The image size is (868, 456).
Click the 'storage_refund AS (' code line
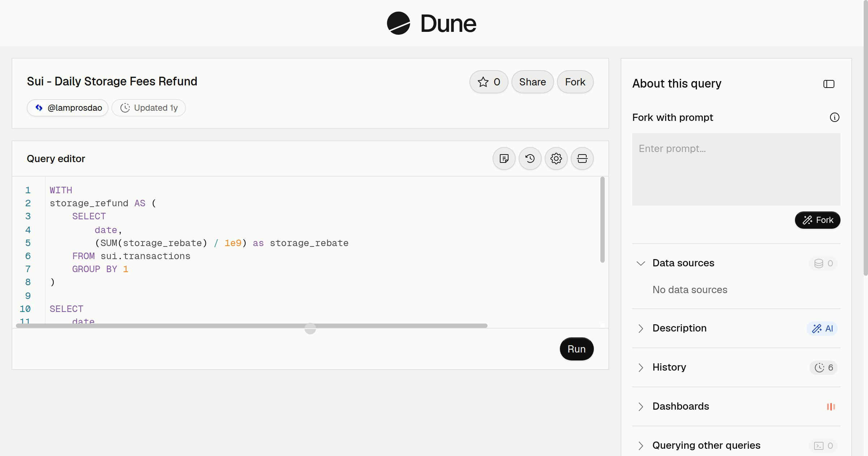click(103, 203)
